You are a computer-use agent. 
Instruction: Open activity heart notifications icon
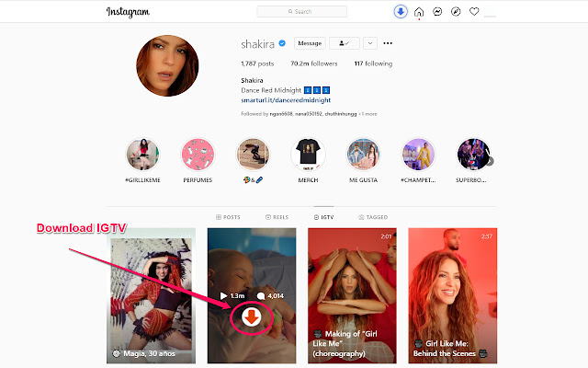pos(474,12)
